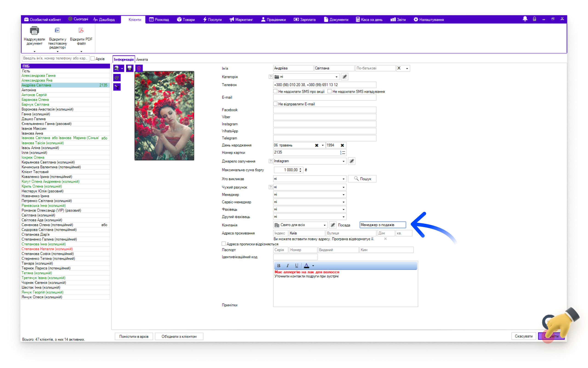The image size is (588, 368).
Task: Open in text editor Word icon
Action: [57, 30]
